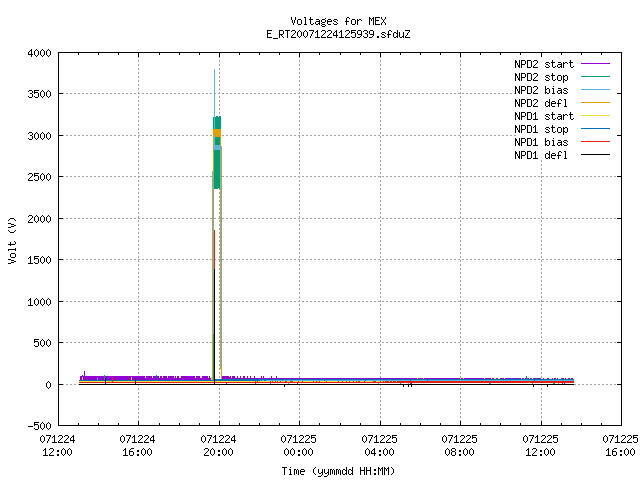This screenshot has height=480, width=640.
Task: Select the 'NPD2 bias' legend label
Action: 541,90
